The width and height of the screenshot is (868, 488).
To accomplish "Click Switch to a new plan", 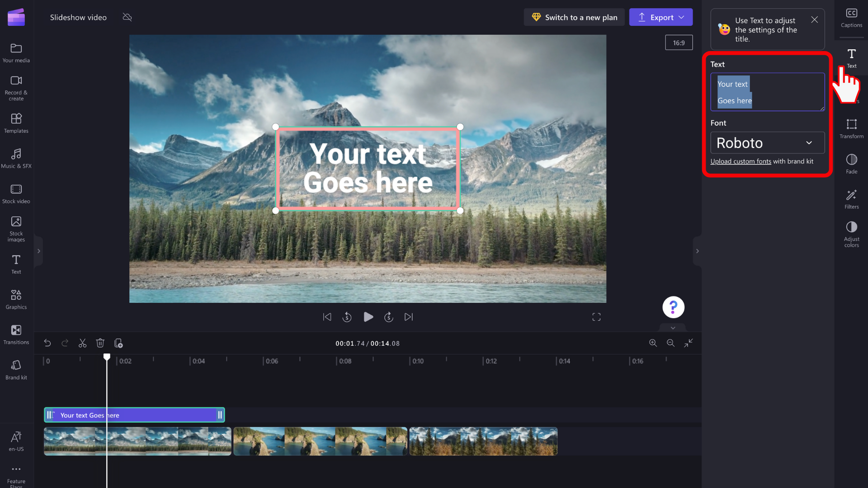I will (574, 17).
